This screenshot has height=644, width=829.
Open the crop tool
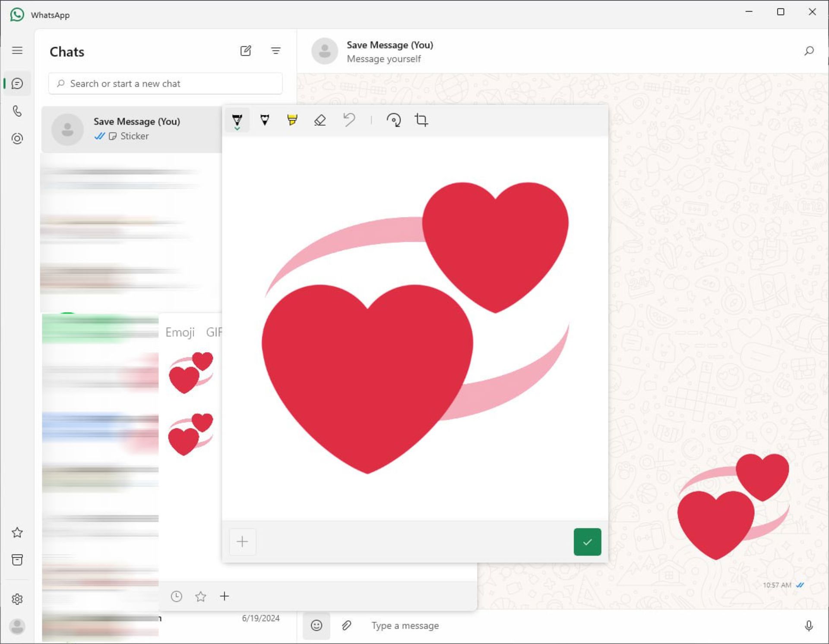click(x=421, y=120)
